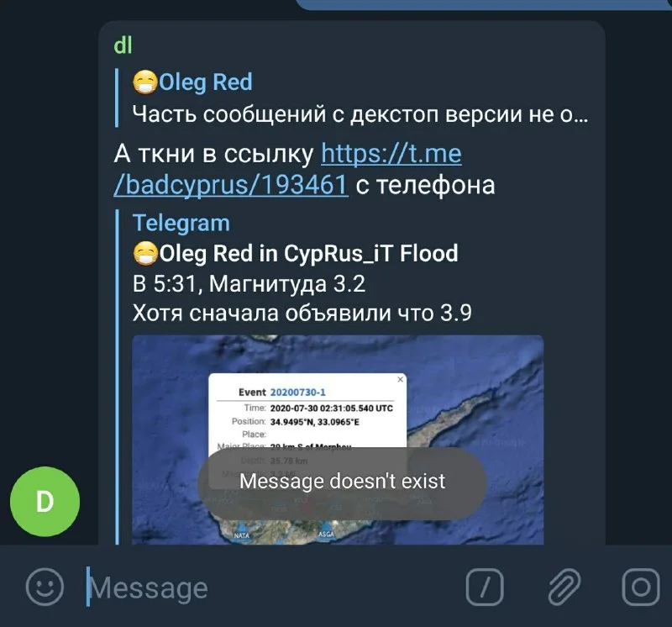Tap the bot commands slash icon
The width and height of the screenshot is (672, 627).
[x=485, y=587]
